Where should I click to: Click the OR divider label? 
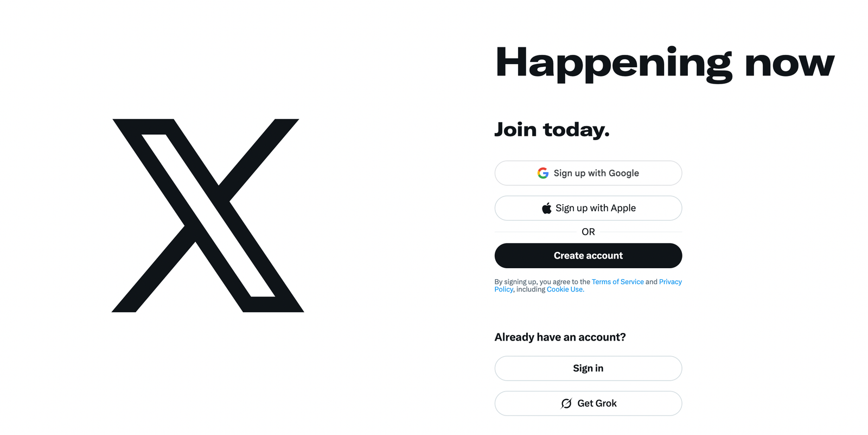588,232
